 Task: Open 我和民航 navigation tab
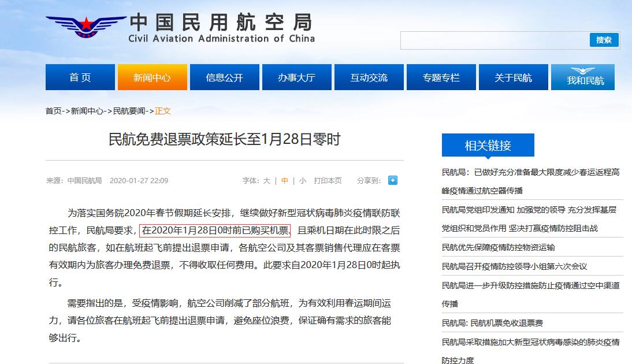(583, 77)
